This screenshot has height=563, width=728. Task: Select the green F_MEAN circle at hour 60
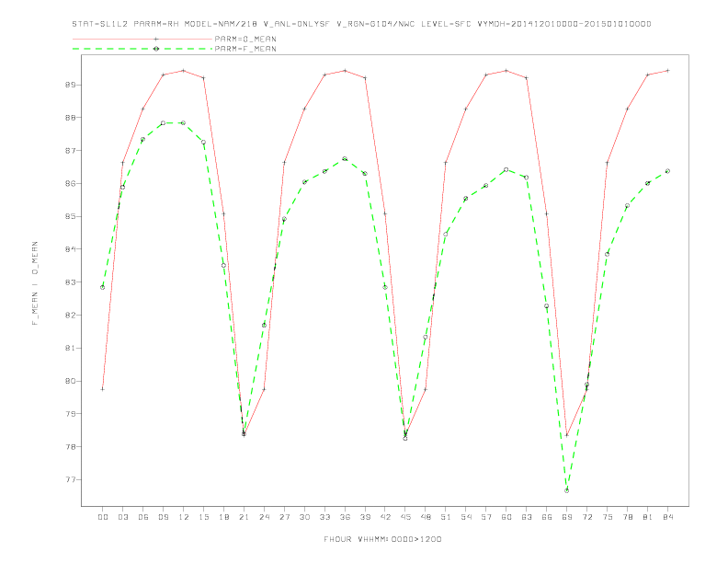tap(506, 169)
